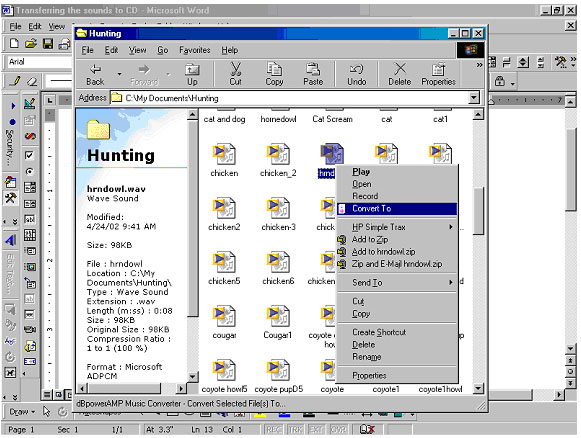Open the Draw dropdown in Word
The image size is (581, 438).
22,412
